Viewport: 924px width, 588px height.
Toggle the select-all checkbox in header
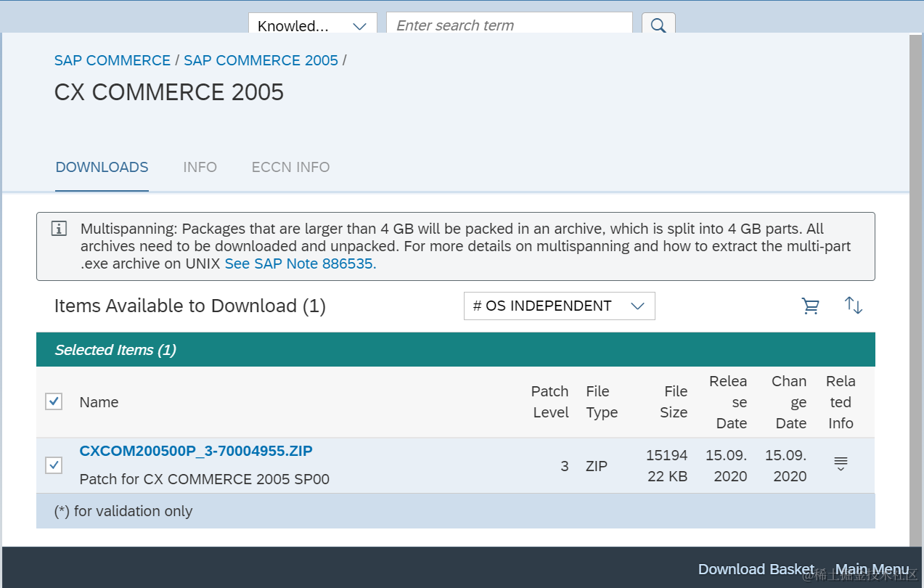[x=54, y=401]
